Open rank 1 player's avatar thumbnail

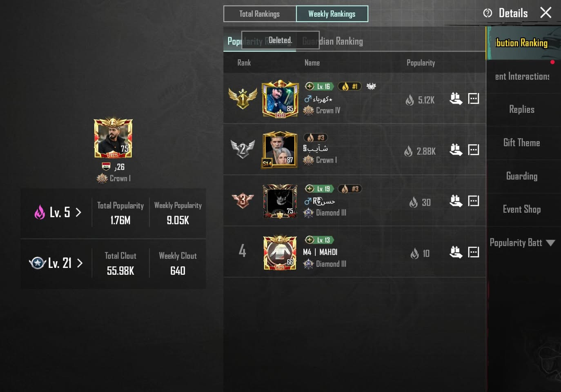pyautogui.click(x=280, y=99)
